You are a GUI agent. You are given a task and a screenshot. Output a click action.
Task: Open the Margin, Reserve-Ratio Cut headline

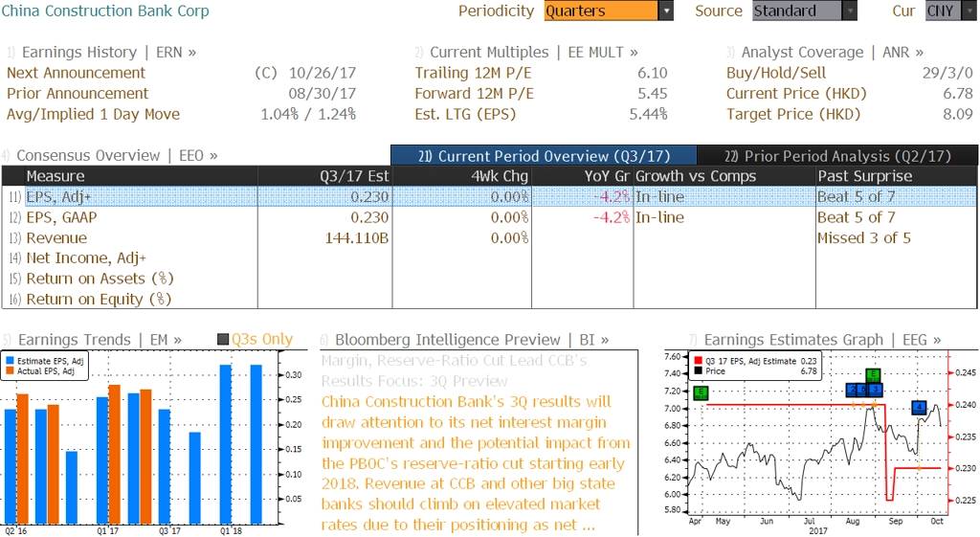tap(455, 370)
